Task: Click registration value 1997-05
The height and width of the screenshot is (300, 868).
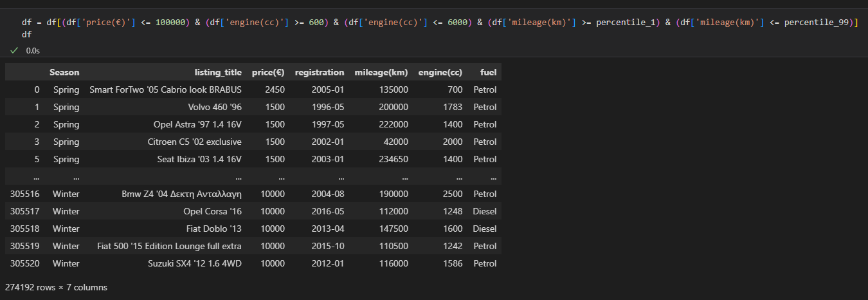Action: 328,124
